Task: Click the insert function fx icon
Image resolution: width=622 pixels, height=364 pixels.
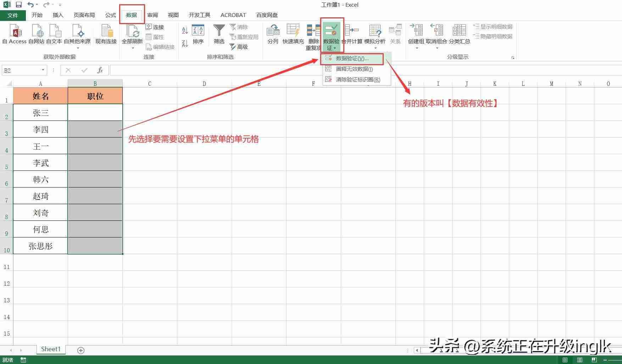Action: 100,70
